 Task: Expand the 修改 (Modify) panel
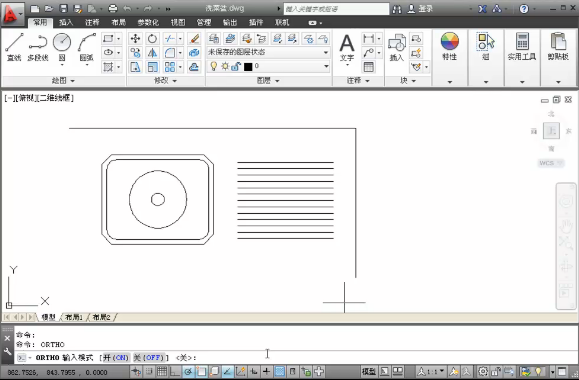(165, 81)
